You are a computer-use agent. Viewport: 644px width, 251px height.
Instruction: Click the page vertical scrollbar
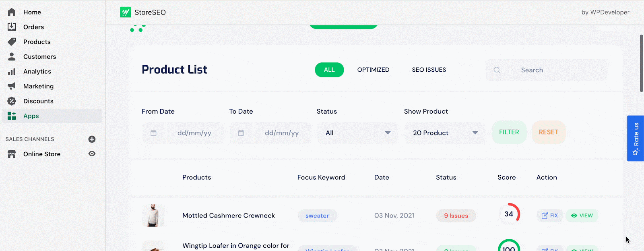click(641, 63)
